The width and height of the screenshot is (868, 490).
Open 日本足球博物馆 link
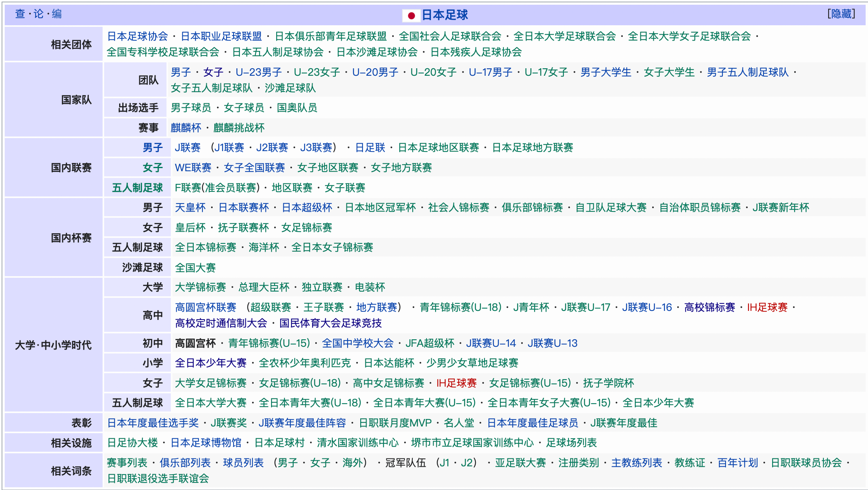pos(206,443)
